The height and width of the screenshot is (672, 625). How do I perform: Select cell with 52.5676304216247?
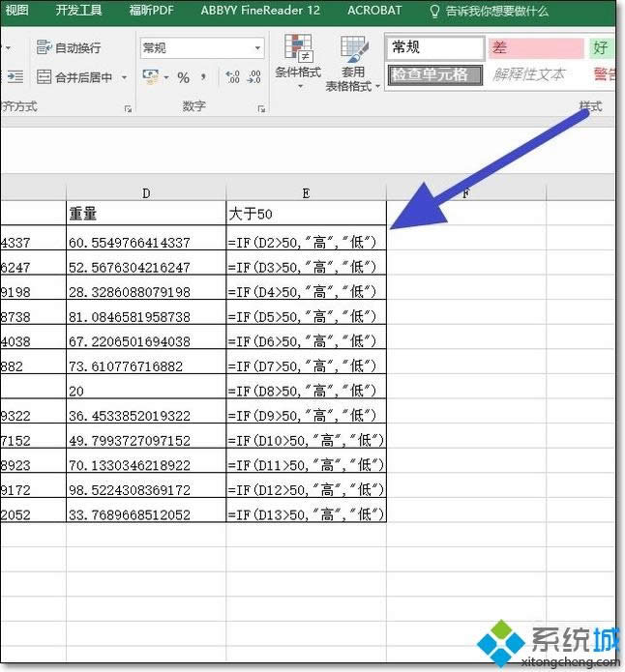pyautogui.click(x=146, y=263)
